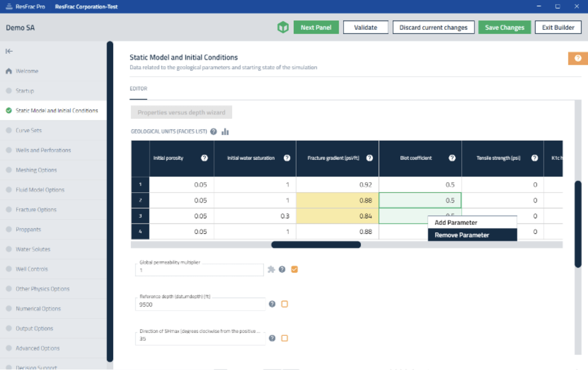The width and height of the screenshot is (588, 371).
Task: Click the Validate button
Action: (365, 28)
